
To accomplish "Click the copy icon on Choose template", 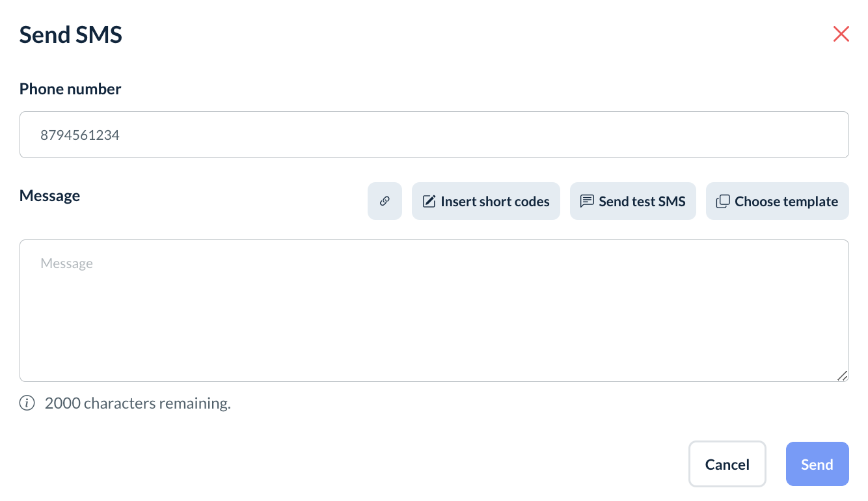I will click(722, 202).
